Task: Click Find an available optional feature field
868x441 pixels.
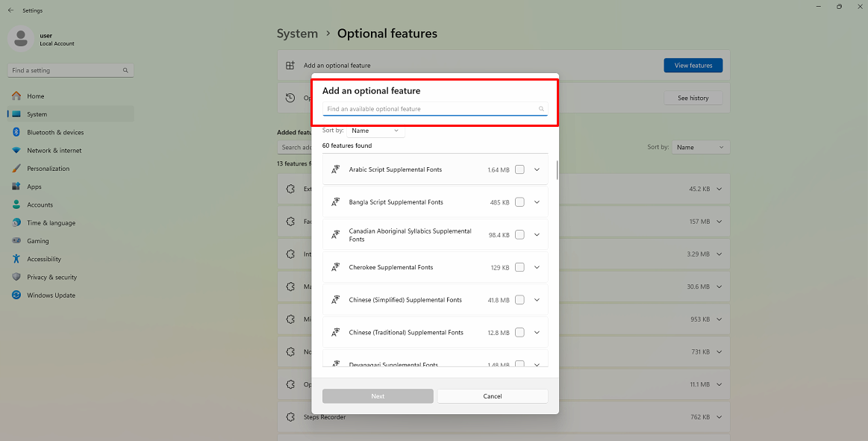Action: tap(435, 109)
